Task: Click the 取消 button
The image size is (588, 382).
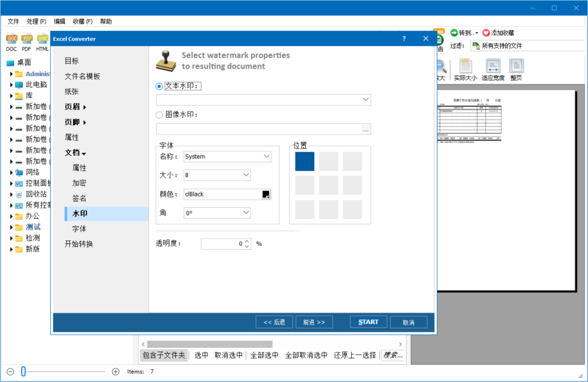Action: point(408,322)
